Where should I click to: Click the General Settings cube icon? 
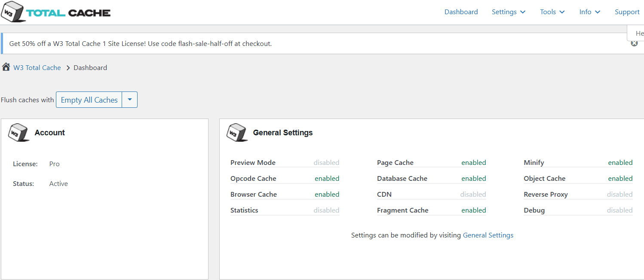[x=237, y=133]
